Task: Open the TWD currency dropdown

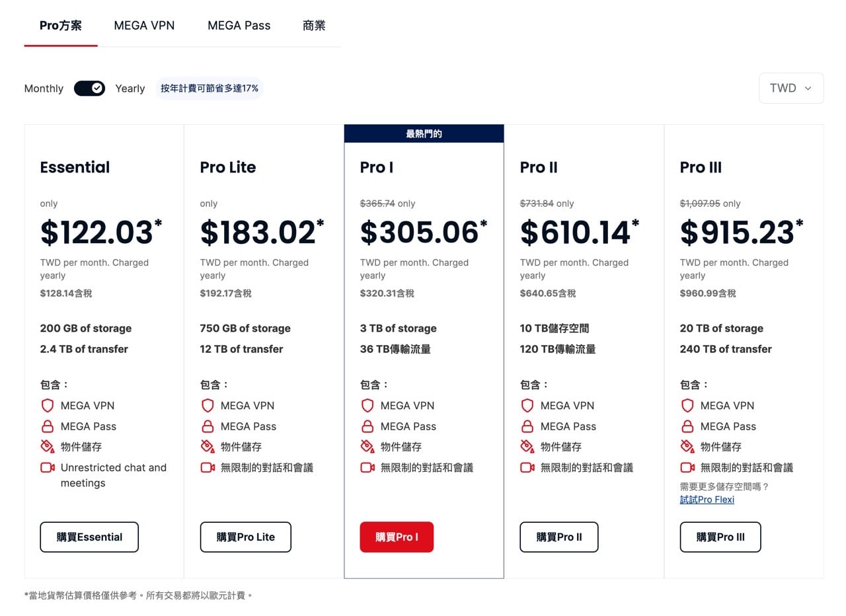Action: 791,88
